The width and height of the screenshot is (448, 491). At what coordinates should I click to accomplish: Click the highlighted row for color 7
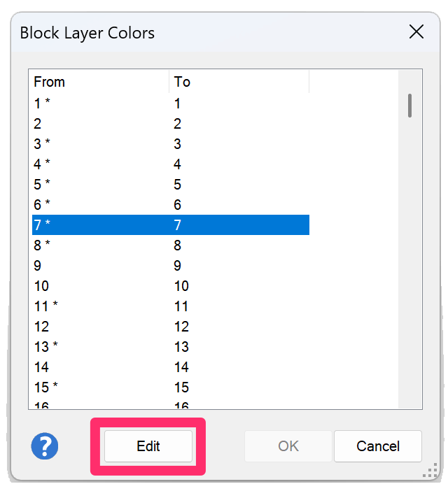(x=168, y=225)
